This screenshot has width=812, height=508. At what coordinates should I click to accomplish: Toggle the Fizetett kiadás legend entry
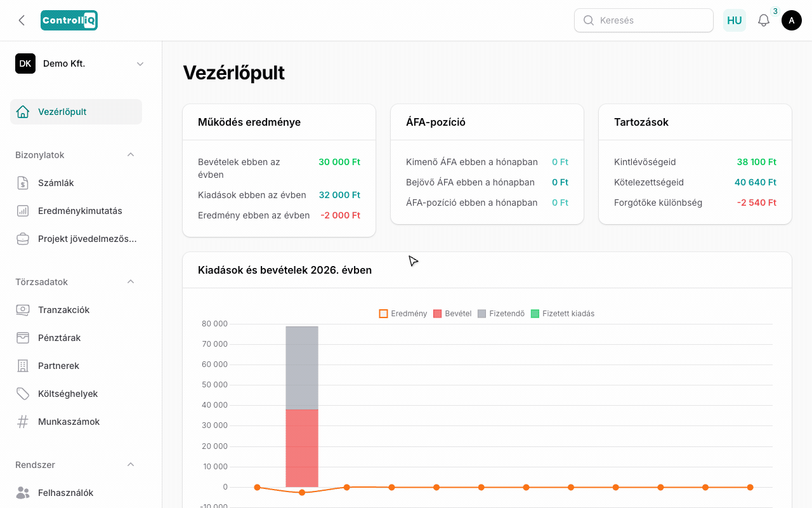click(x=563, y=314)
